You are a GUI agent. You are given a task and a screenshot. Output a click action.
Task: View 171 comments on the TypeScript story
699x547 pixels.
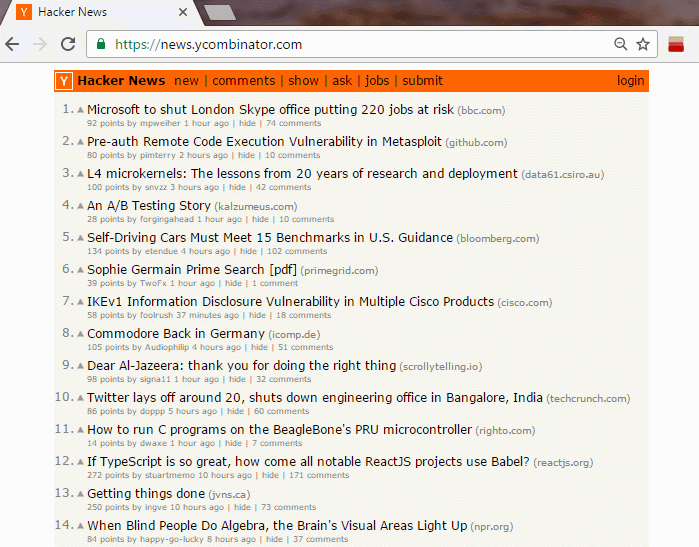click(319, 475)
